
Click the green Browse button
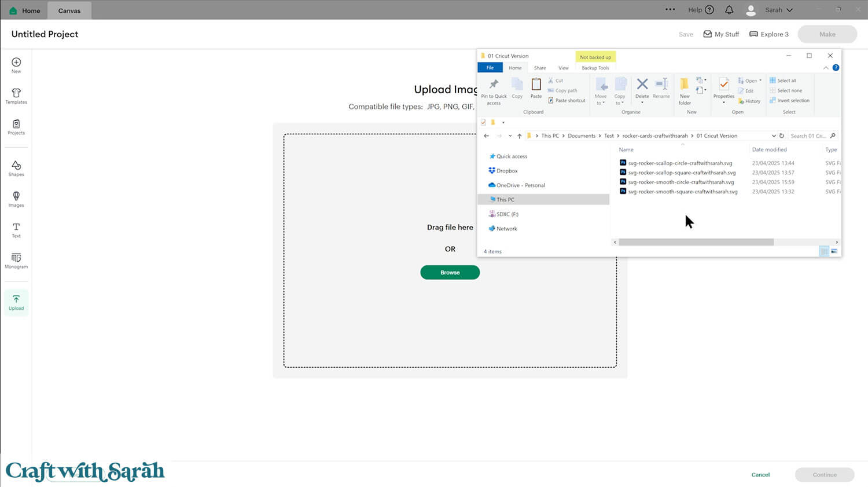pyautogui.click(x=450, y=272)
